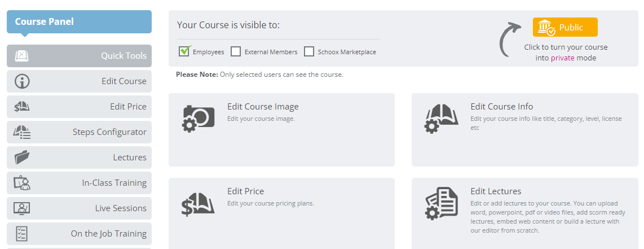Click the Live Sessions monitor icon
Viewport: 644px width, 249px height.
[x=22, y=208]
